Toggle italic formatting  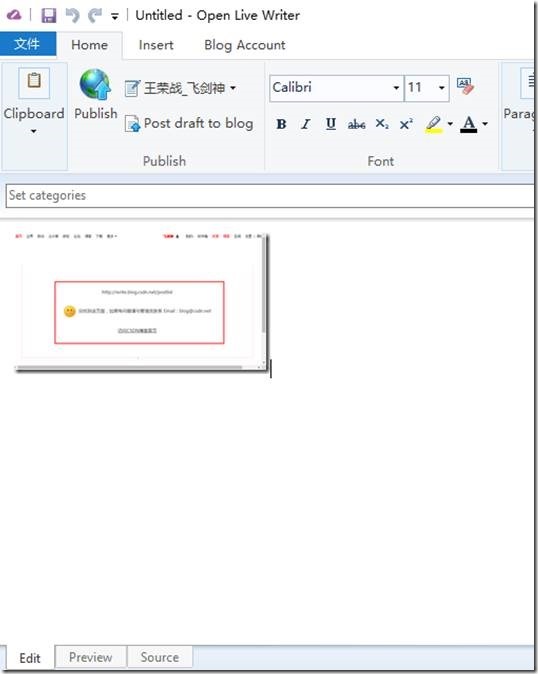point(306,124)
